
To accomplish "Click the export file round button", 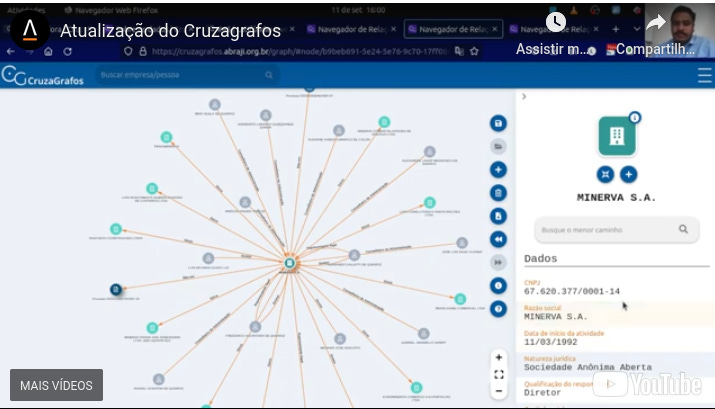I will (x=498, y=216).
